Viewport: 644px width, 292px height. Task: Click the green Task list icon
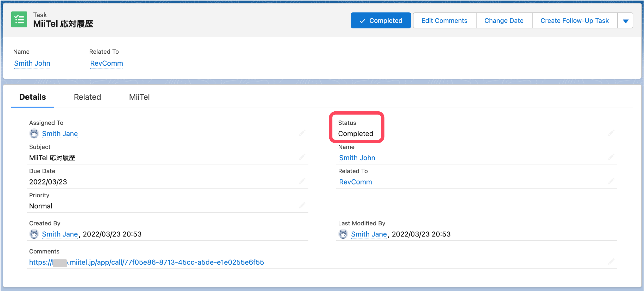19,19
